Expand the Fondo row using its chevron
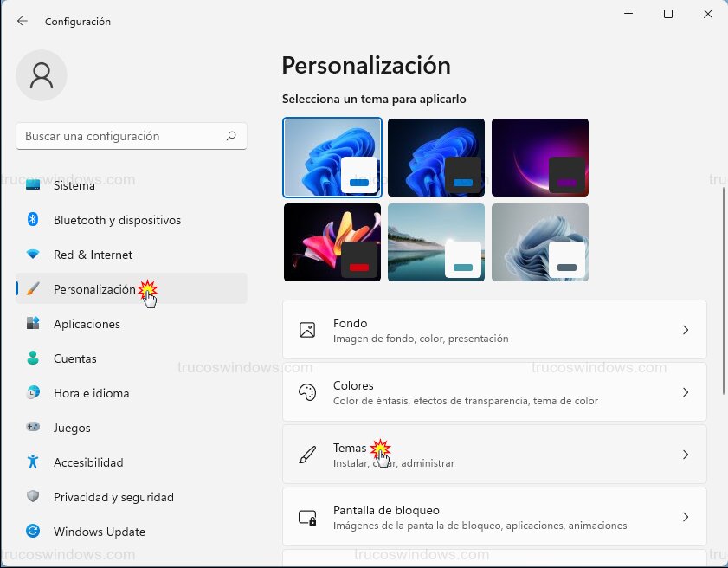 pyautogui.click(x=686, y=330)
